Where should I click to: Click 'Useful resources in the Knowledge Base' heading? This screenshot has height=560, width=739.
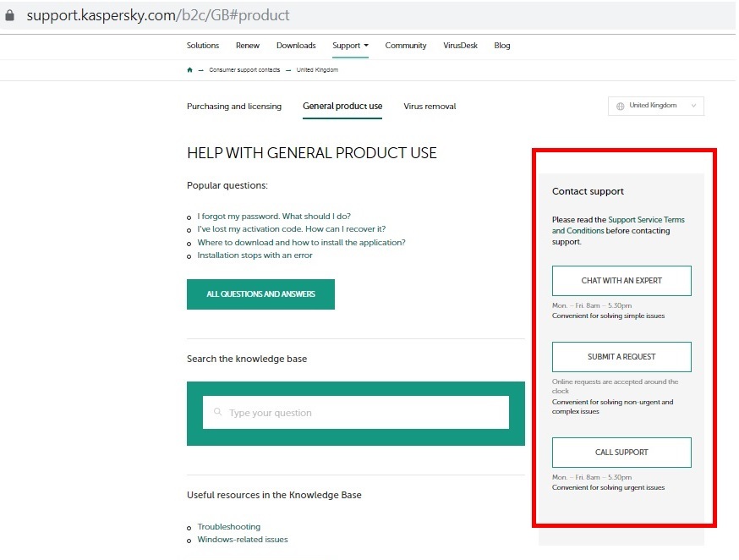274,495
